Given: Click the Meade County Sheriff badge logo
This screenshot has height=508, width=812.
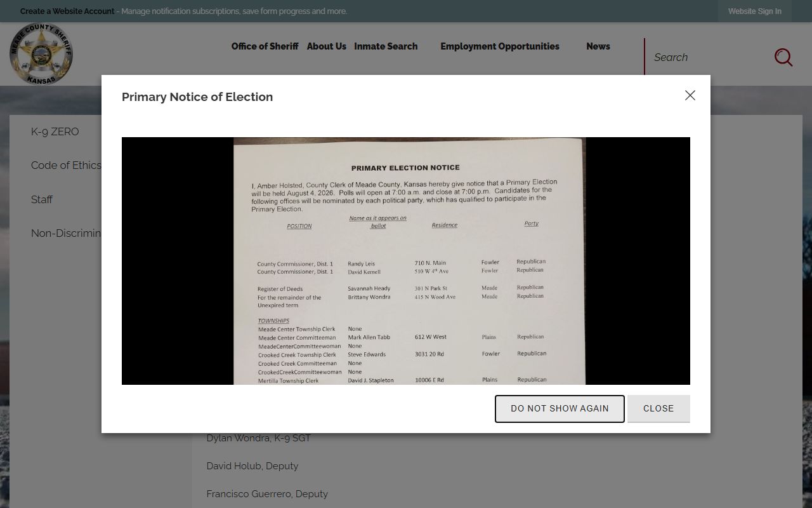Looking at the screenshot, I should point(41,54).
